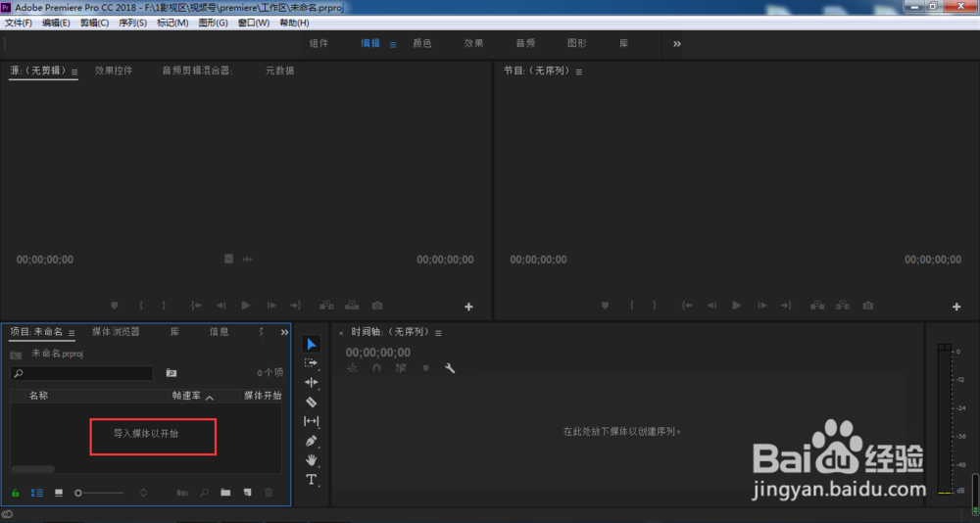Sort by 帧速率 column arrow
Image resolution: width=980 pixels, height=523 pixels.
(x=210, y=398)
